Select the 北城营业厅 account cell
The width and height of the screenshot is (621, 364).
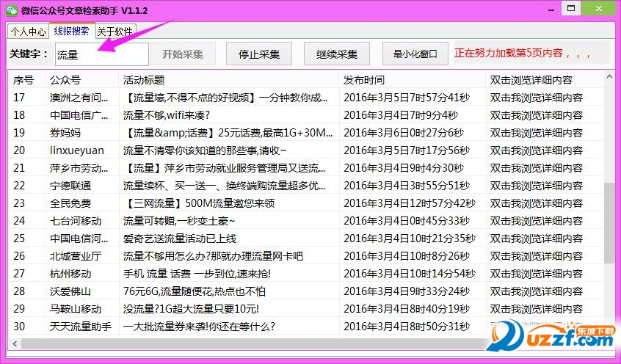tap(76, 256)
